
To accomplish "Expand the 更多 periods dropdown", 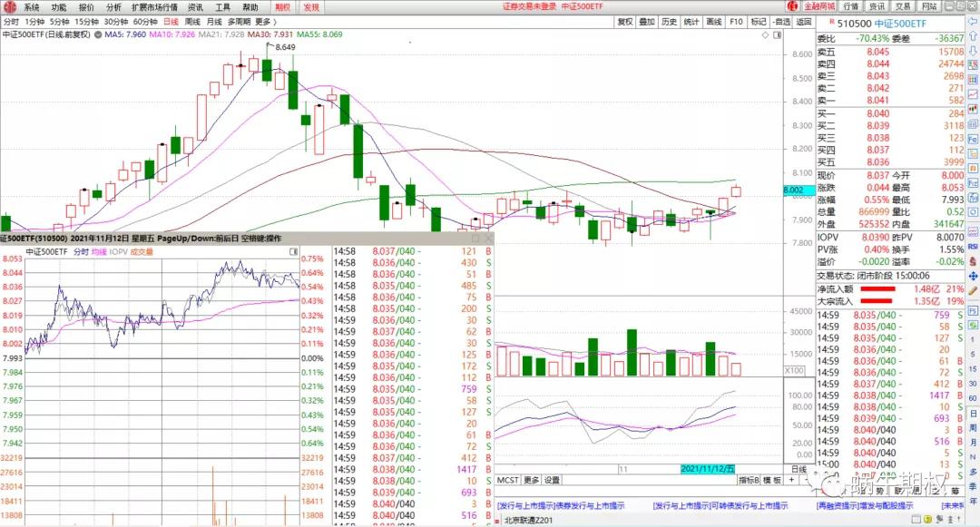I will click(x=264, y=21).
